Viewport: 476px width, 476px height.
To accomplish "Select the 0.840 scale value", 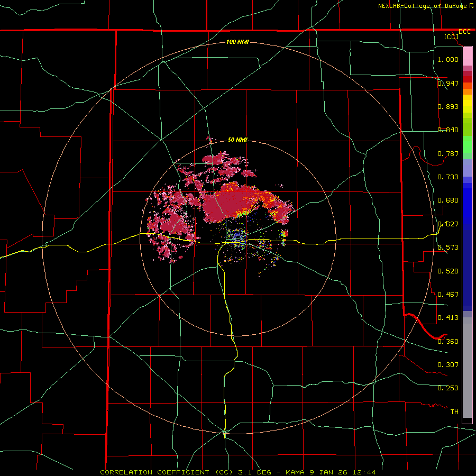I will click(448, 130).
